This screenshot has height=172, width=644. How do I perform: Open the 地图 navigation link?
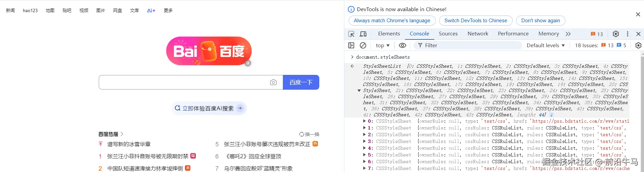point(50,10)
